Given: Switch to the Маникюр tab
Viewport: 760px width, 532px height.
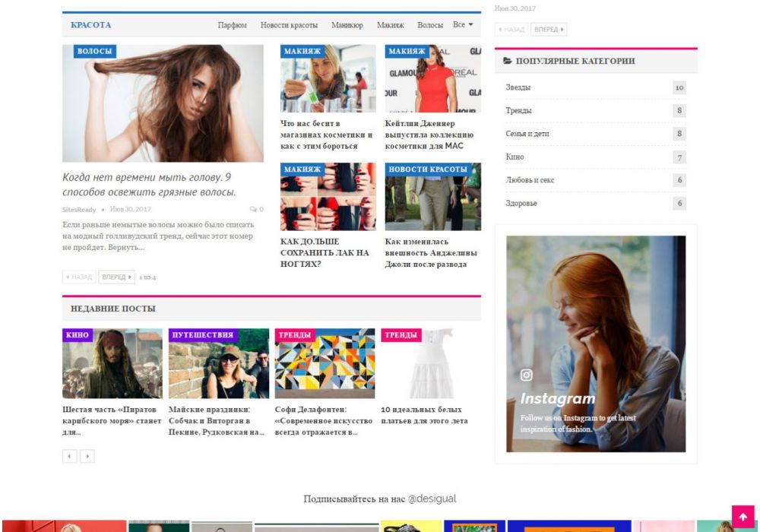Looking at the screenshot, I should [x=347, y=25].
